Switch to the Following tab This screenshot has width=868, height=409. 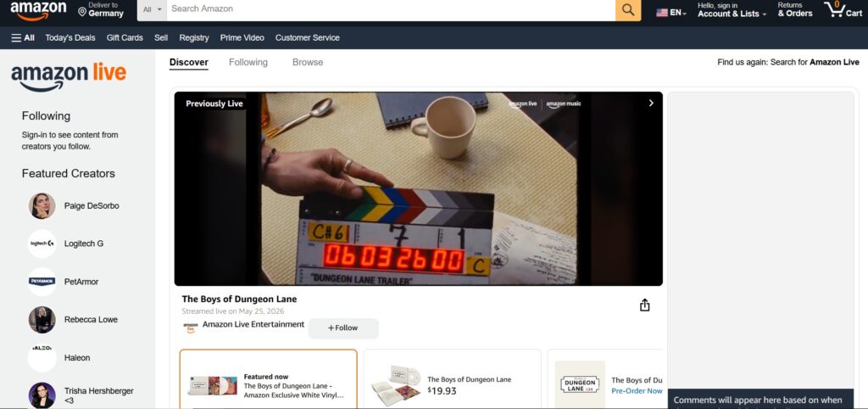(248, 63)
